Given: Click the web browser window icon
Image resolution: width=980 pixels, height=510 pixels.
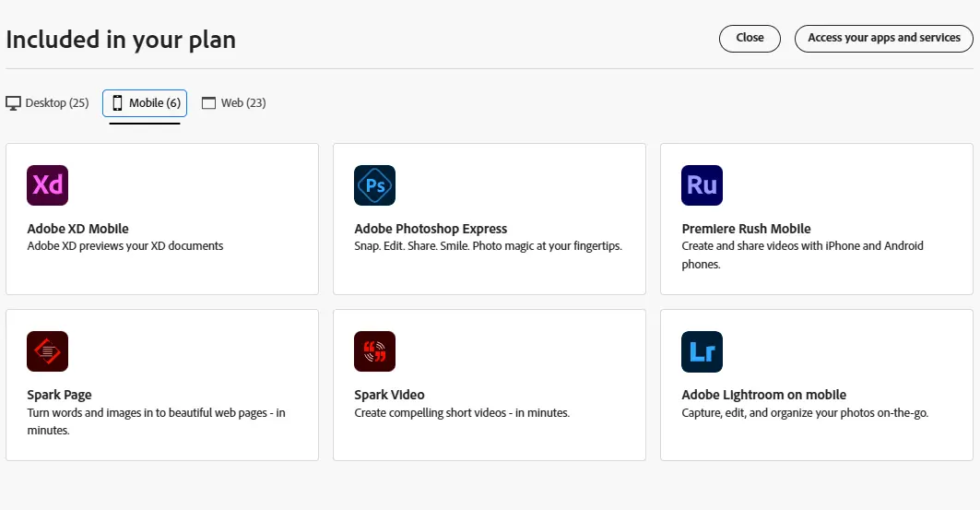Looking at the screenshot, I should point(208,103).
